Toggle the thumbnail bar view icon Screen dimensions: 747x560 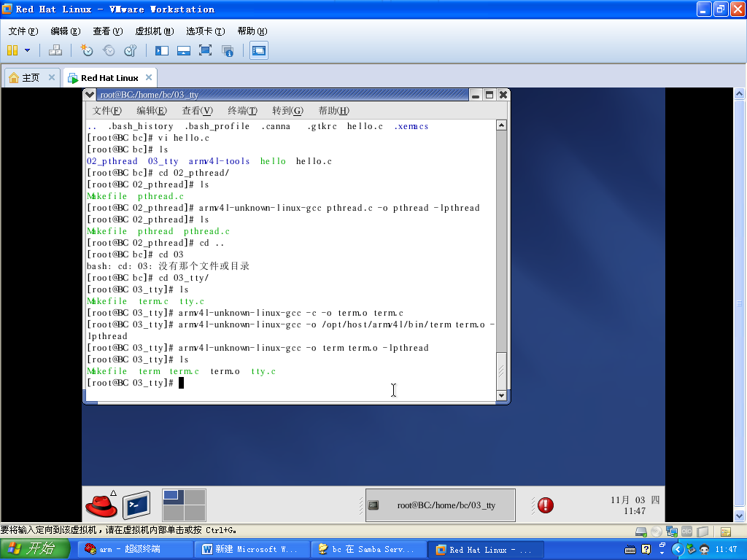(183, 50)
